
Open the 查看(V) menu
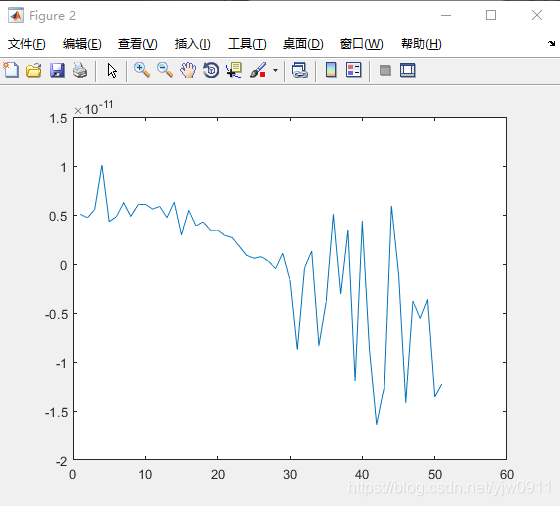[138, 44]
